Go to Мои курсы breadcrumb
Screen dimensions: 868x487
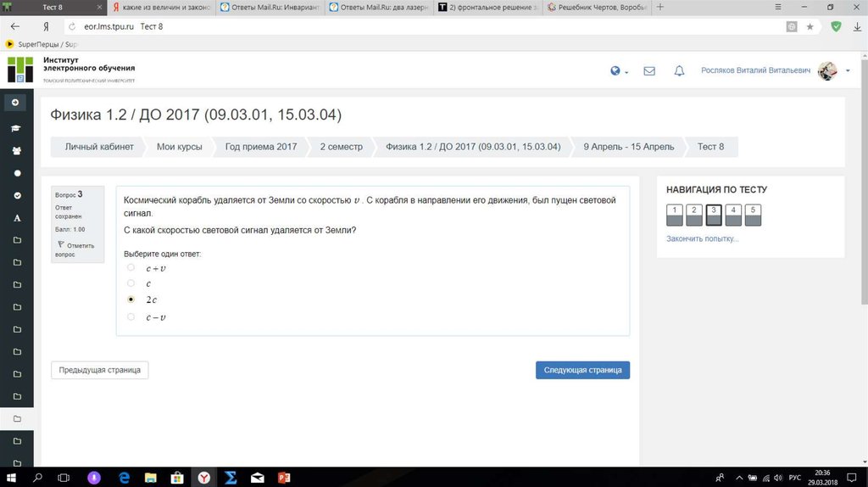pos(179,147)
